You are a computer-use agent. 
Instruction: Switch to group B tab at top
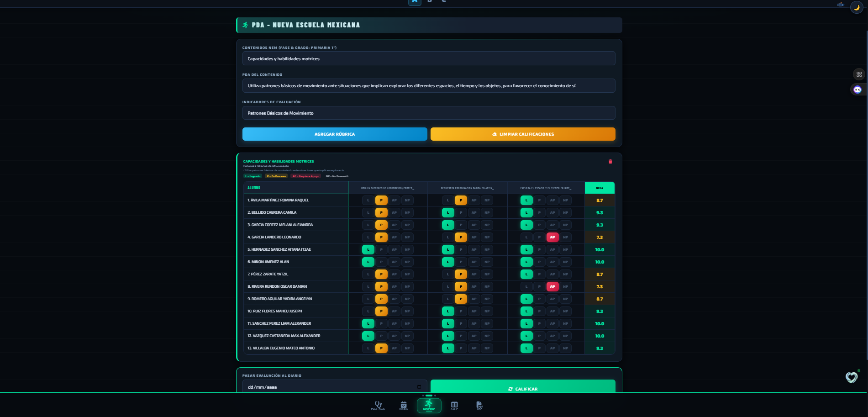pos(430,1)
